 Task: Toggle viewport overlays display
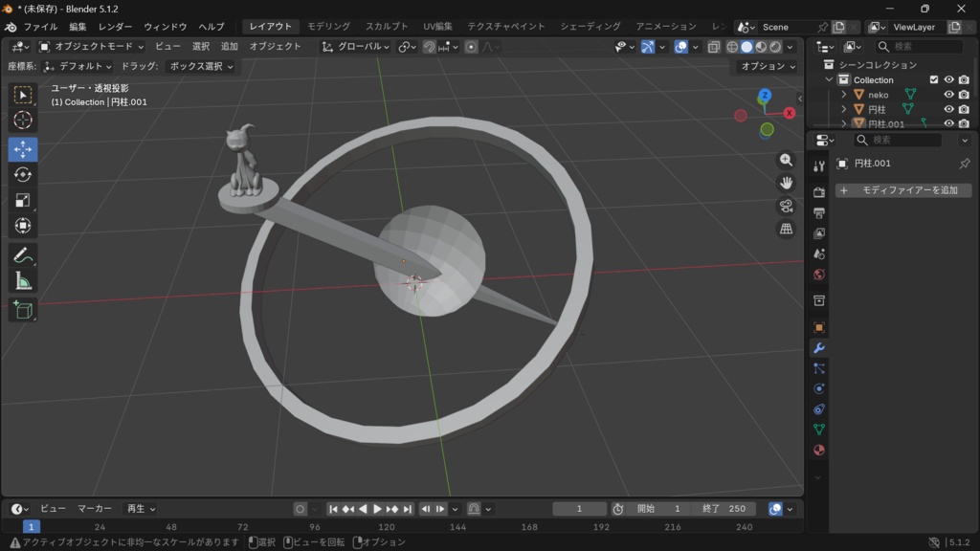(680, 47)
